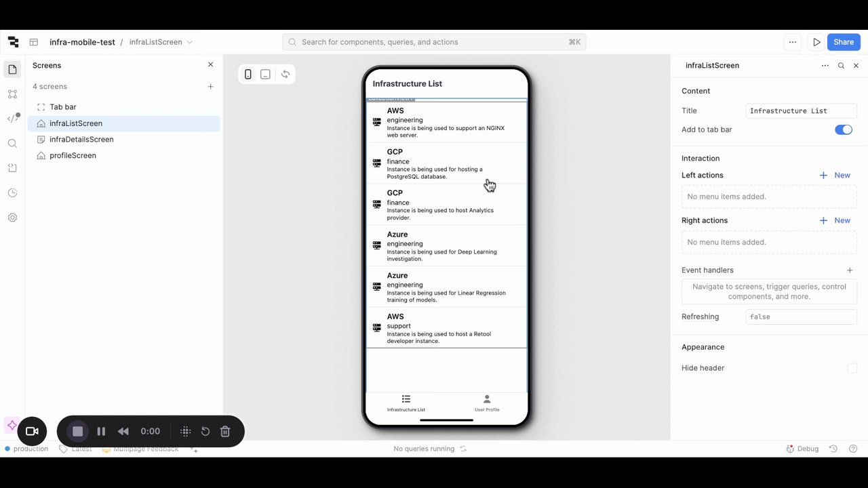Select the Azure Linear Regression list item
This screenshot has height=488, width=868.
446,287
